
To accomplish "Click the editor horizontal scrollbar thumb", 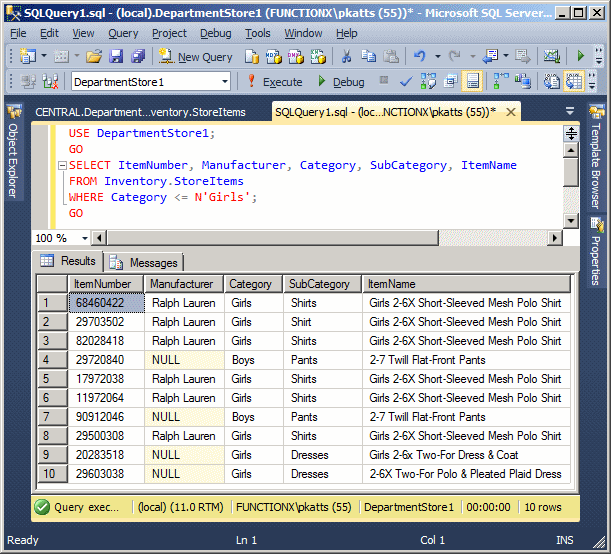I will coord(272,238).
